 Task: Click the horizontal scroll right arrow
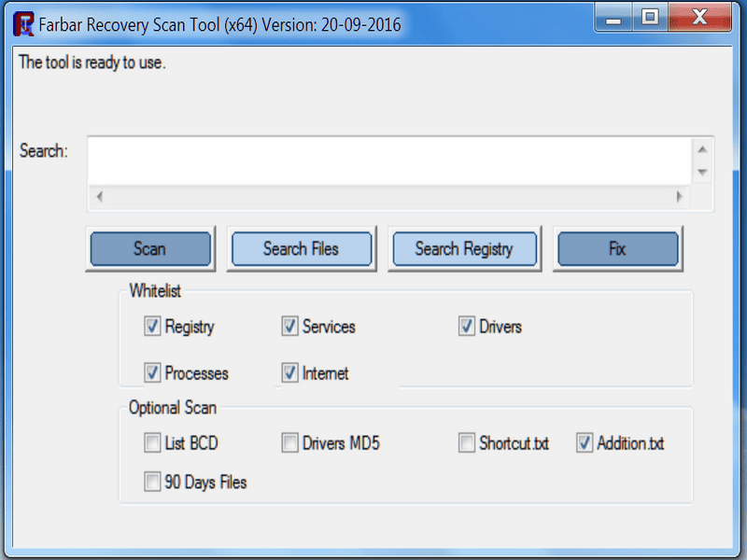680,196
